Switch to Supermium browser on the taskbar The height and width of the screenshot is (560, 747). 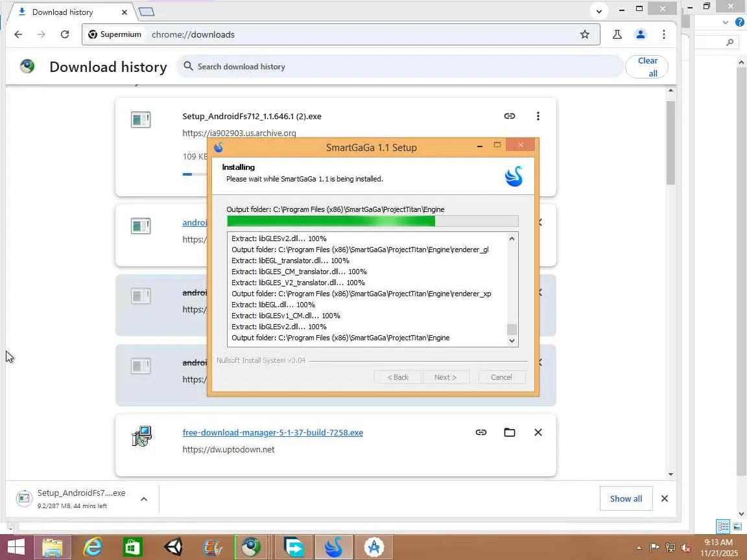[251, 546]
